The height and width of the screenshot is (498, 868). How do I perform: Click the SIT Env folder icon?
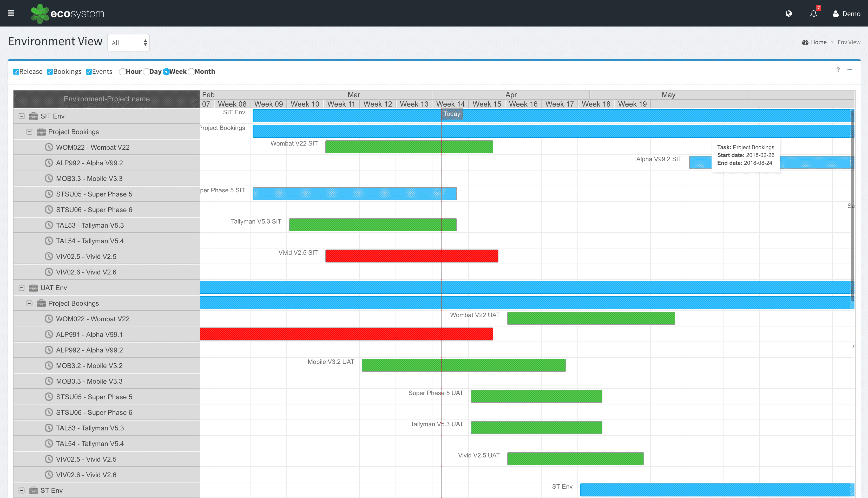click(x=33, y=116)
